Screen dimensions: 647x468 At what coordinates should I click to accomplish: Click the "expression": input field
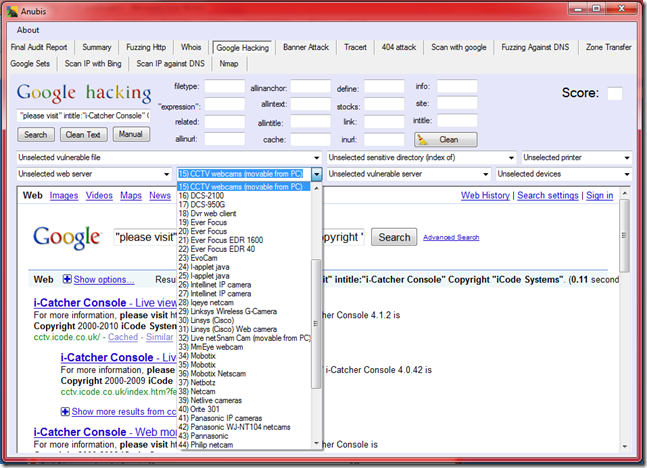click(224, 104)
